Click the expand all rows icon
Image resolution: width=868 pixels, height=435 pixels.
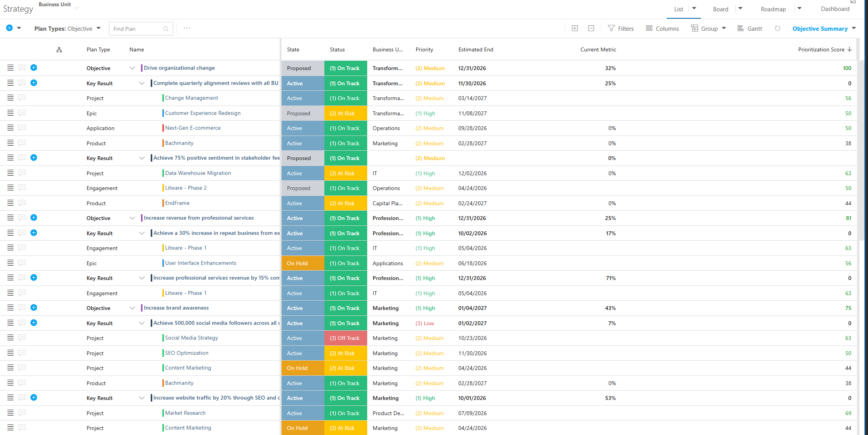point(575,28)
